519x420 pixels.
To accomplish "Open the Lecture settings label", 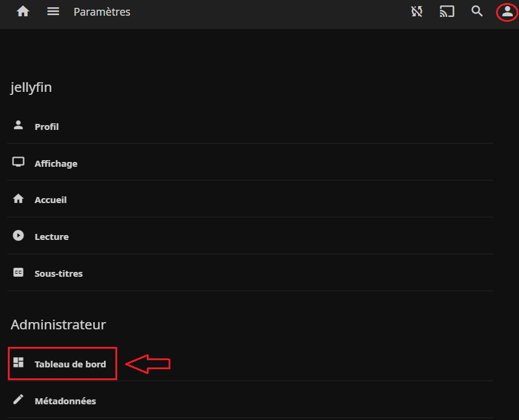I will [x=51, y=237].
